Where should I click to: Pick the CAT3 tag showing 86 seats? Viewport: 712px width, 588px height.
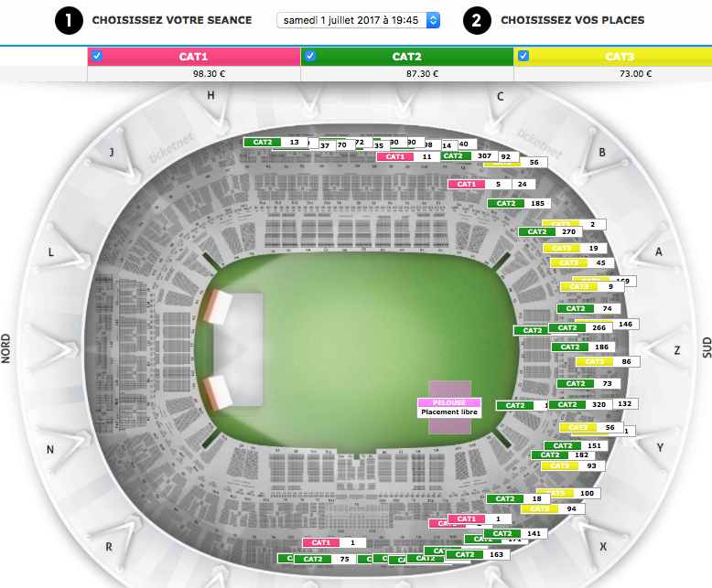click(x=607, y=362)
